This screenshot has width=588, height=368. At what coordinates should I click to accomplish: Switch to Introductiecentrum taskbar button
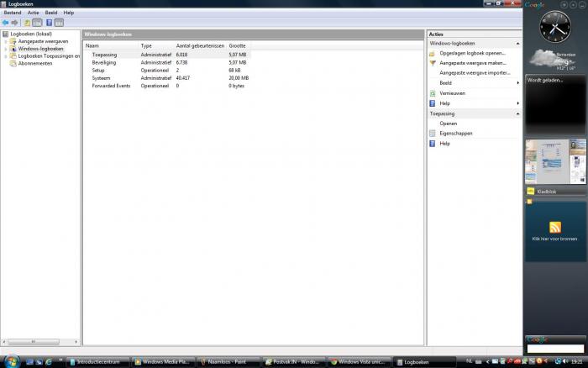(x=98, y=362)
